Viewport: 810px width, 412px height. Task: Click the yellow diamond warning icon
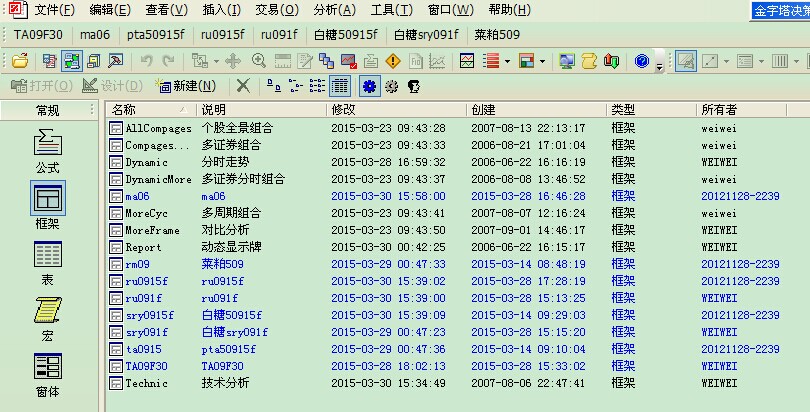pos(393,61)
